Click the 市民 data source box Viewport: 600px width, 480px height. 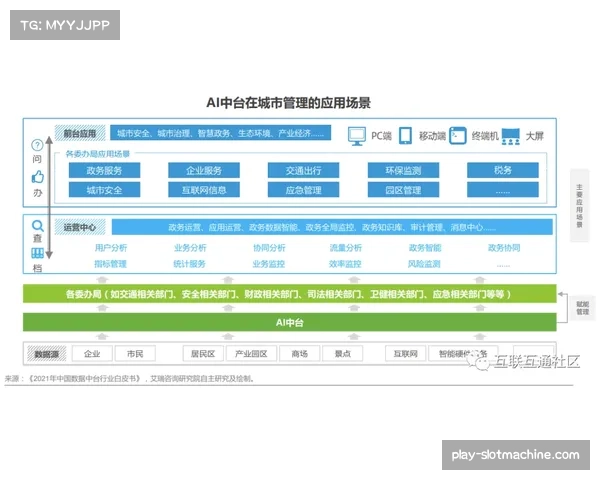(135, 354)
